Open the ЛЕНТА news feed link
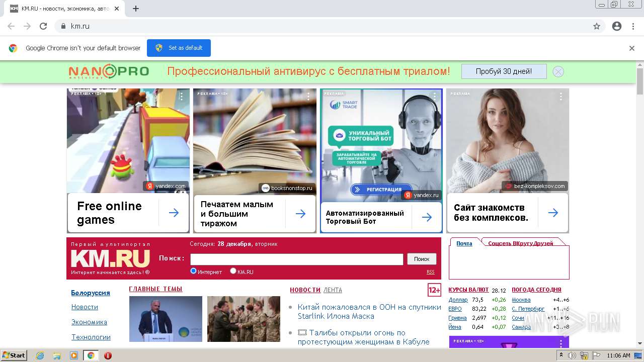 pyautogui.click(x=333, y=290)
